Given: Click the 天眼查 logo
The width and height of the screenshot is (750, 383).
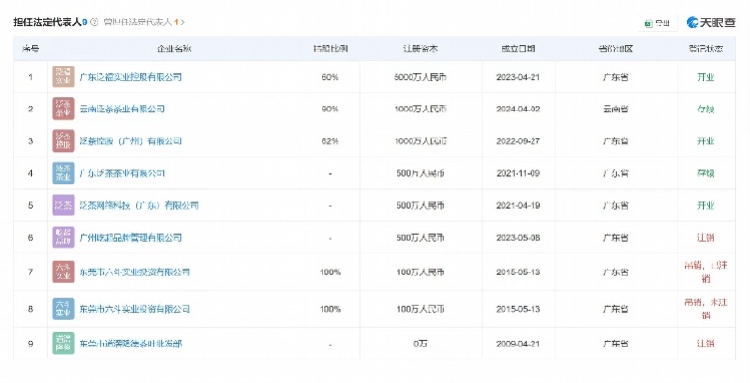Looking at the screenshot, I should coord(711,22).
